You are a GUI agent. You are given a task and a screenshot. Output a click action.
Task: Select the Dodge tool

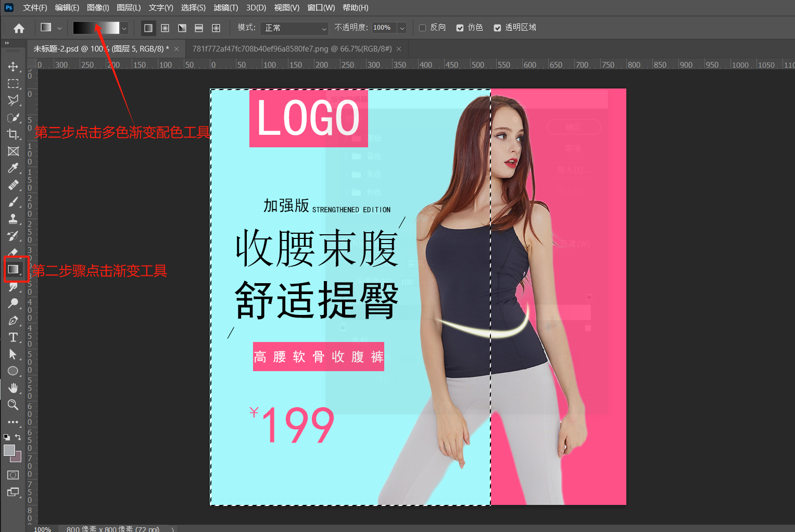(13, 303)
